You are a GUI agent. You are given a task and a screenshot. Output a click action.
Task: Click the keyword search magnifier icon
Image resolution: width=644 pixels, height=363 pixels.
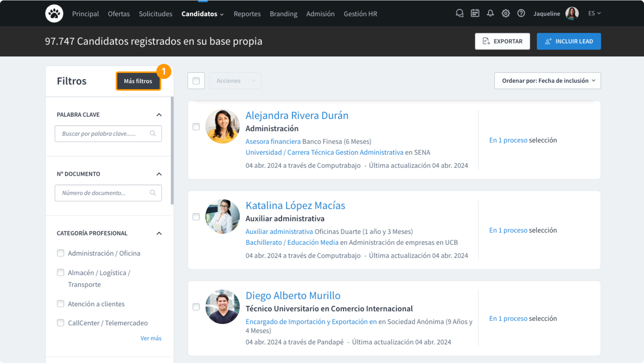click(153, 134)
